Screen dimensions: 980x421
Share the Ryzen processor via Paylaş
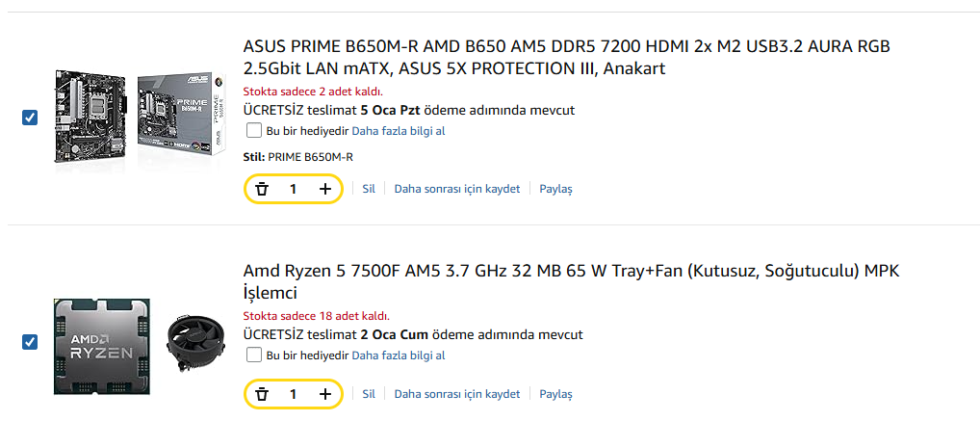(x=555, y=394)
